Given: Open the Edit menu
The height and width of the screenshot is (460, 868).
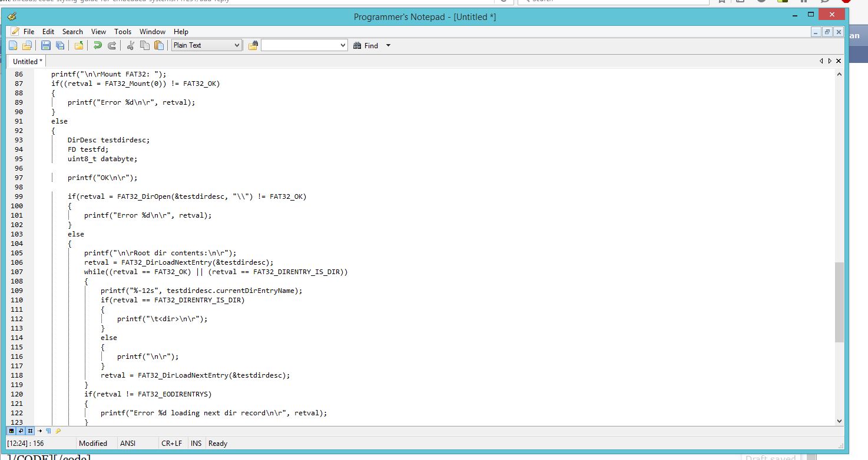Looking at the screenshot, I should click(48, 32).
